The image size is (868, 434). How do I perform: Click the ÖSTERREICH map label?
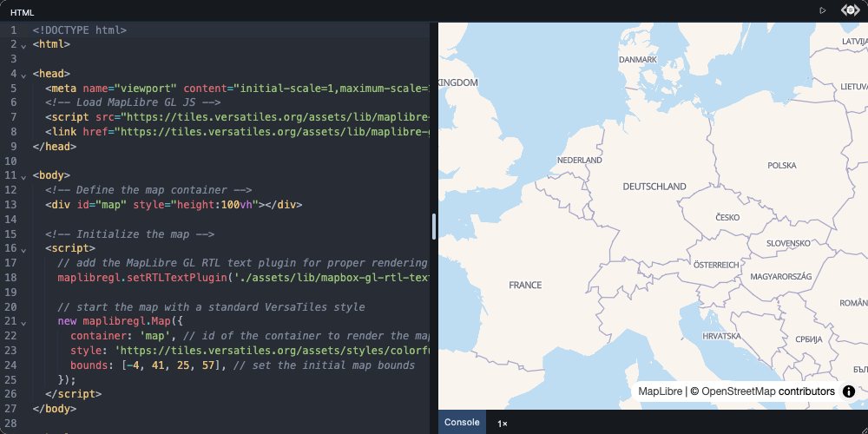716,265
